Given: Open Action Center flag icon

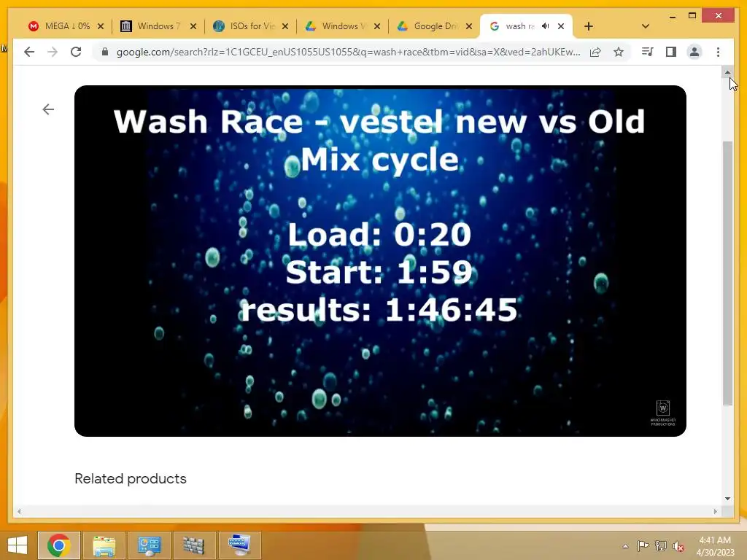Looking at the screenshot, I should tap(643, 545).
